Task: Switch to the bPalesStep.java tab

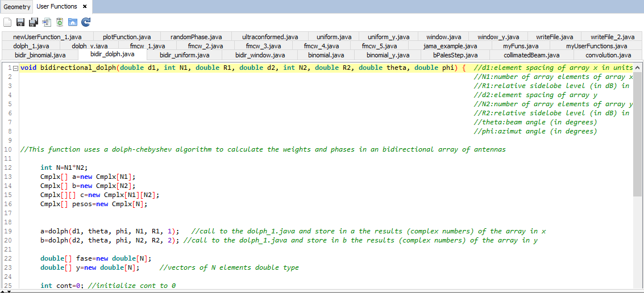Action: coord(455,55)
